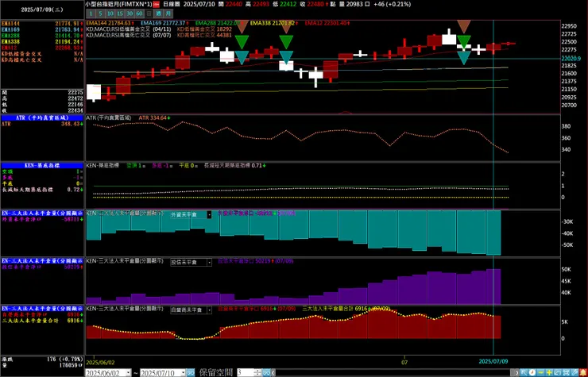Switch to the 5-minute timeframe
Viewport: 588px width, 377px height.
tap(100, 13)
